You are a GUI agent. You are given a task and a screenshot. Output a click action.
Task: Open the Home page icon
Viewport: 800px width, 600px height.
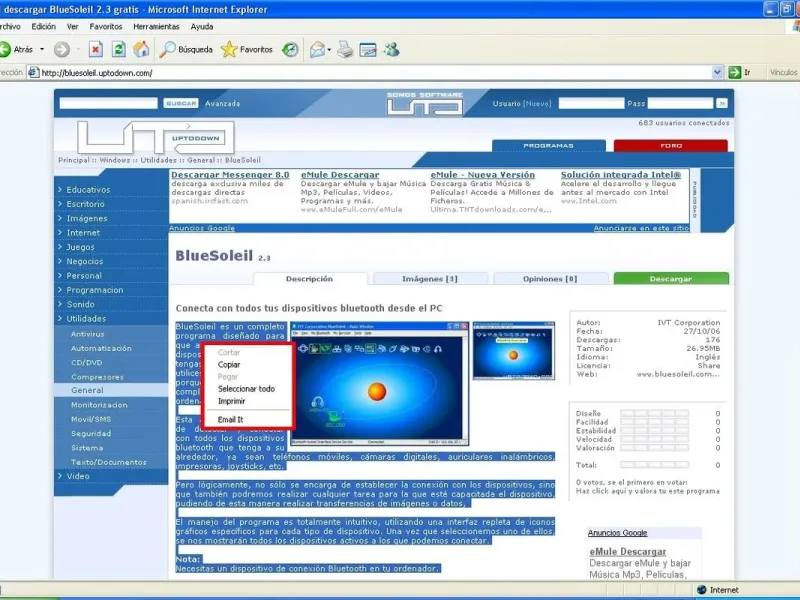141,49
